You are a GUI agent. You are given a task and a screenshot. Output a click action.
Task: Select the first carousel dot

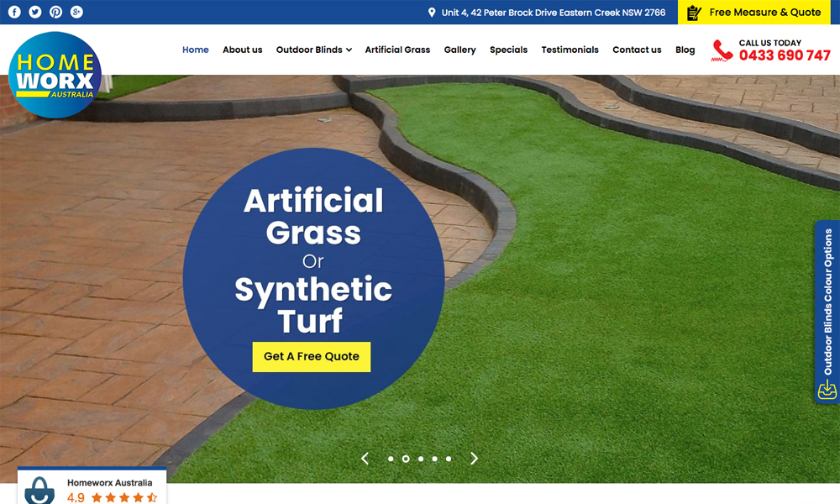[391, 459]
